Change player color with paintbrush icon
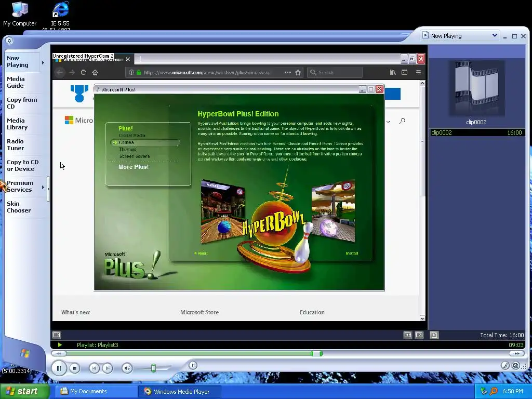 (505, 365)
